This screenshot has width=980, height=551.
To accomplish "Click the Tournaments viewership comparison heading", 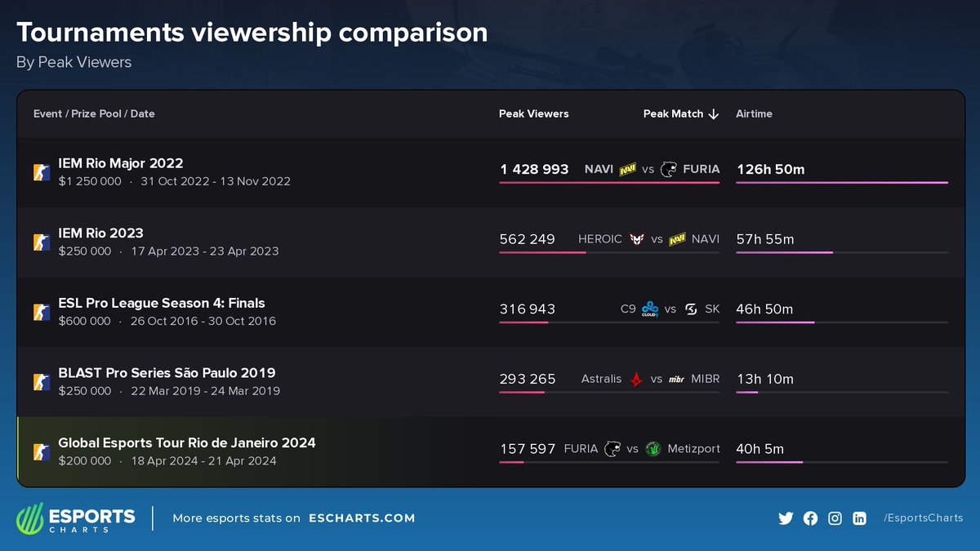I will coord(252,33).
